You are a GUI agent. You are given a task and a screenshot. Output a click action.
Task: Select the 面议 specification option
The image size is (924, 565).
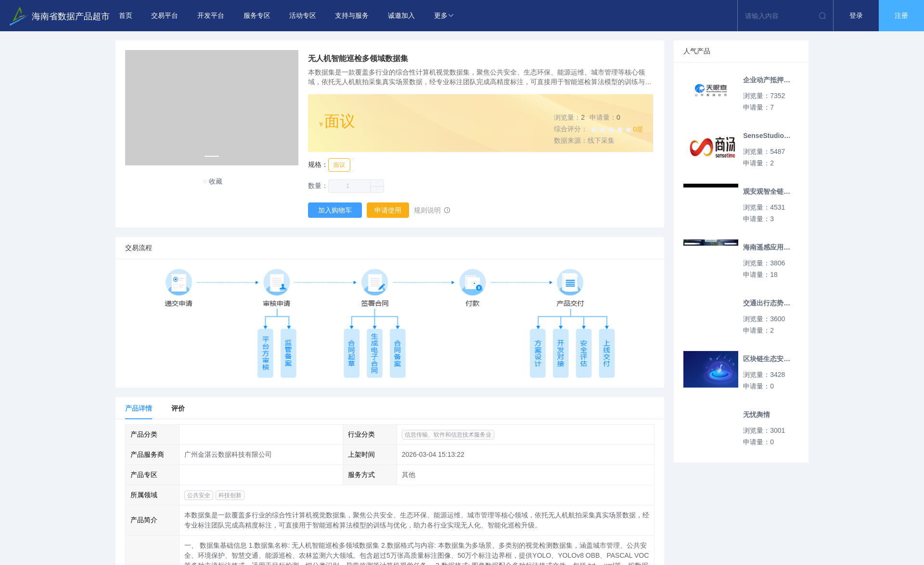pyautogui.click(x=339, y=165)
